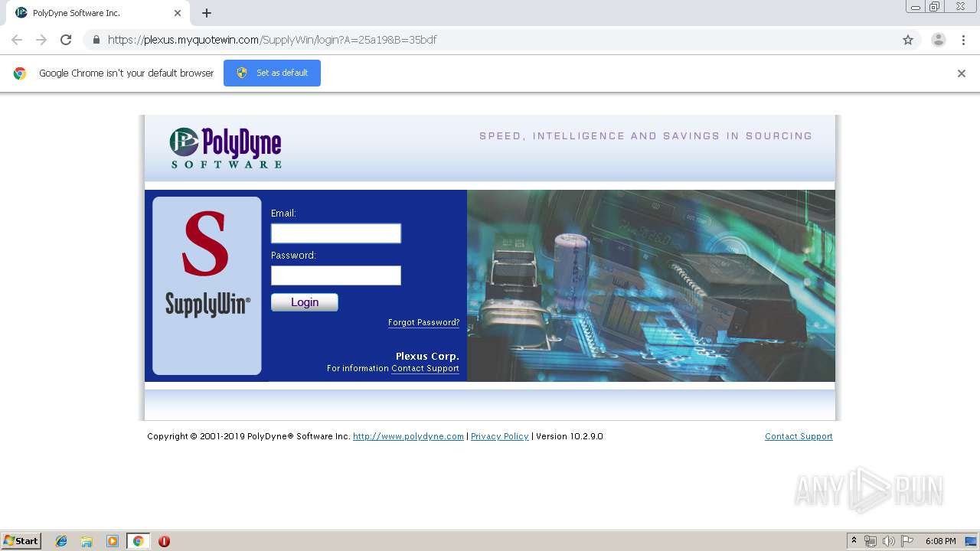Click the address bar URL
The height and width of the screenshot is (551, 980).
click(x=272, y=40)
